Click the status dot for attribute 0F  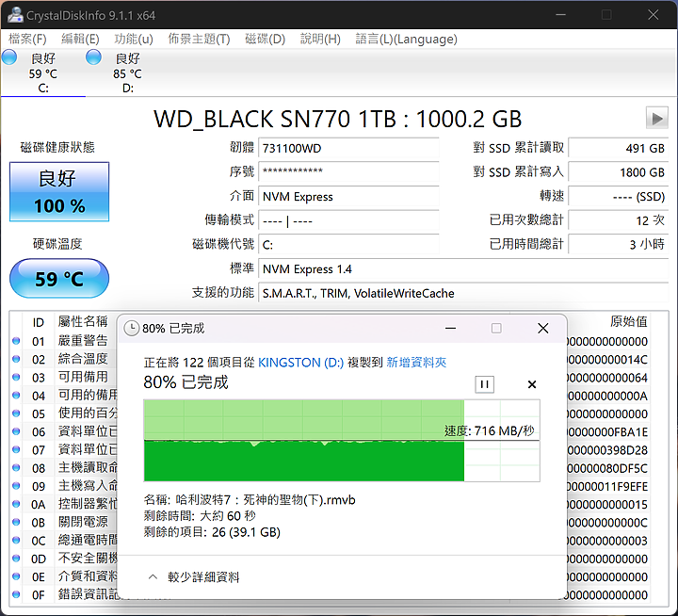(16, 594)
